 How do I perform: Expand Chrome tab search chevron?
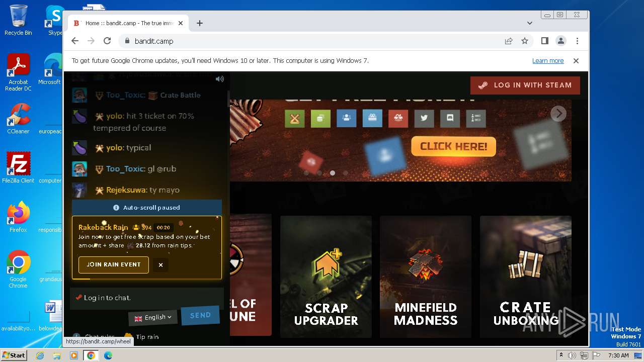[529, 23]
